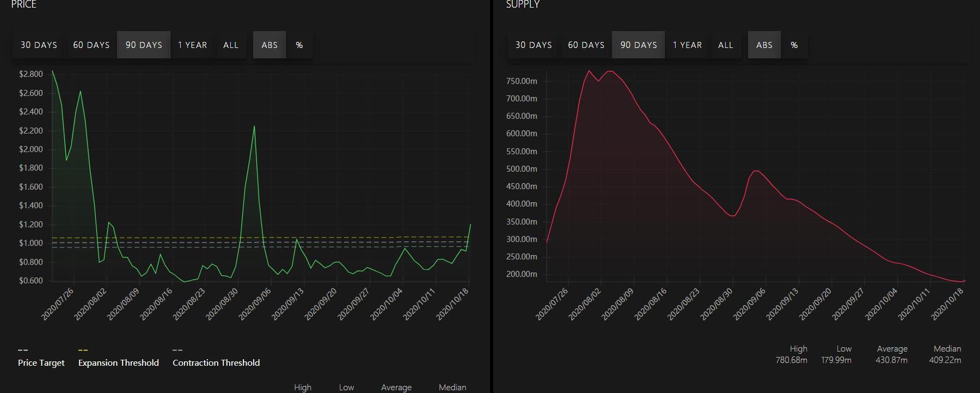Click 90 DAYS in the Price panel

pos(144,45)
